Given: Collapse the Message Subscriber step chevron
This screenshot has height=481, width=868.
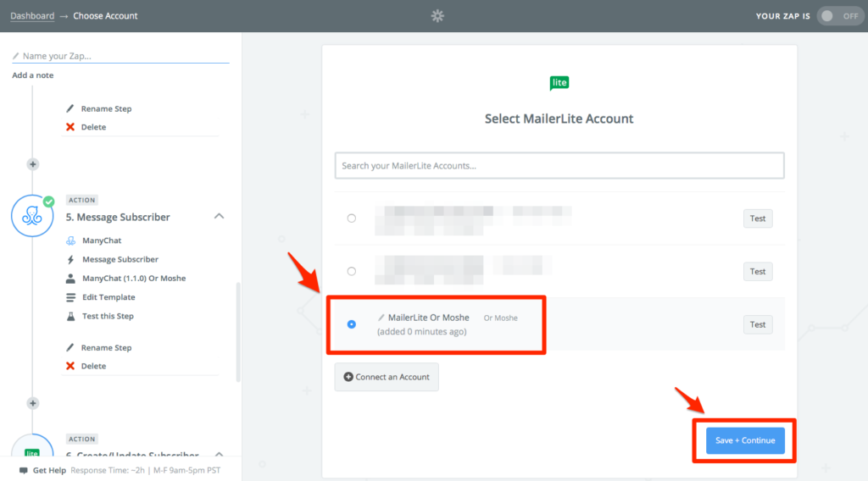Looking at the screenshot, I should (x=220, y=216).
